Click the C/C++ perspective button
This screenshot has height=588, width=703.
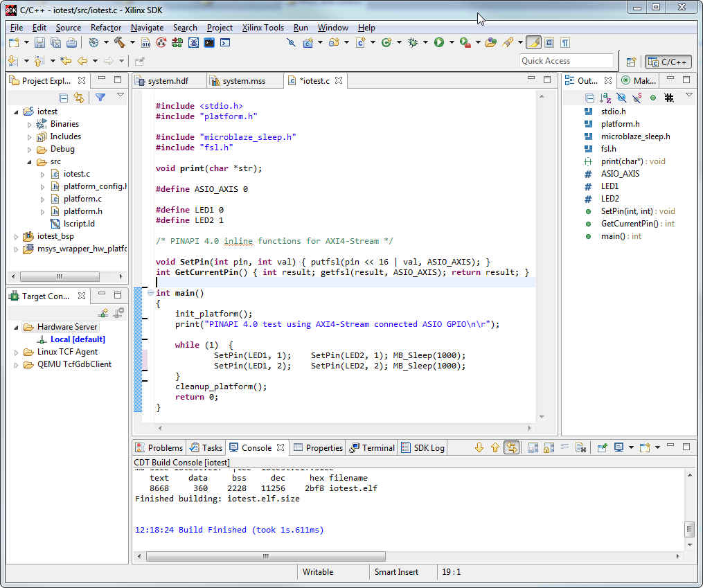click(x=668, y=62)
